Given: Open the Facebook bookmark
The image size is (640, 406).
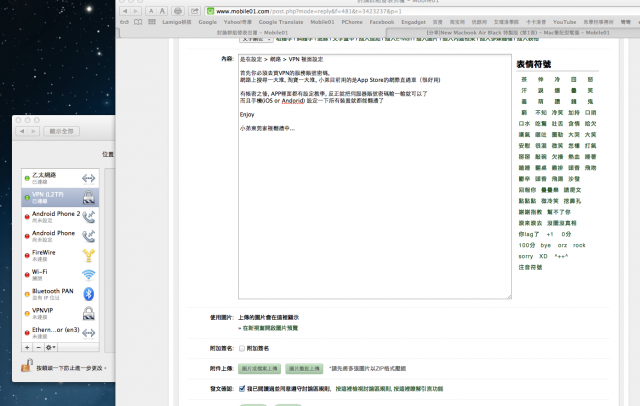Looking at the screenshot, I should tap(382, 22).
